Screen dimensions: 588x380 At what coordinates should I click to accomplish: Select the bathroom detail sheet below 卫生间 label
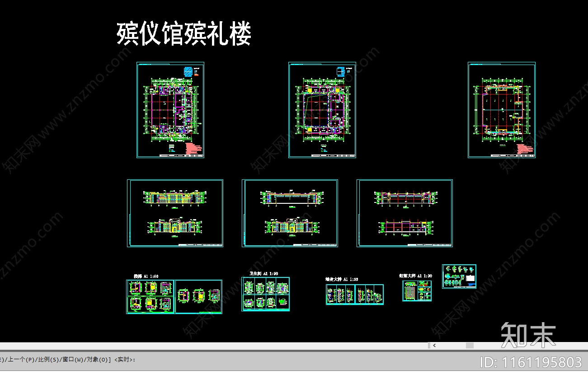point(266,294)
